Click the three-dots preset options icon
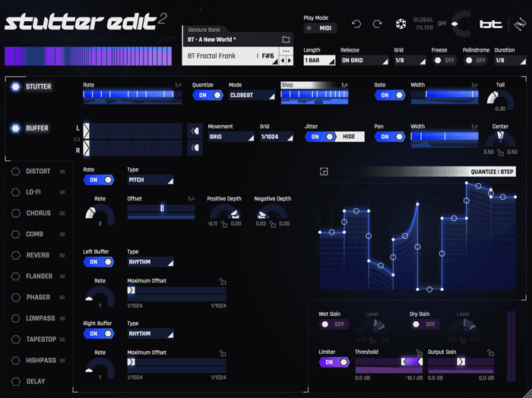This screenshot has height=398, width=532. pos(286,51)
